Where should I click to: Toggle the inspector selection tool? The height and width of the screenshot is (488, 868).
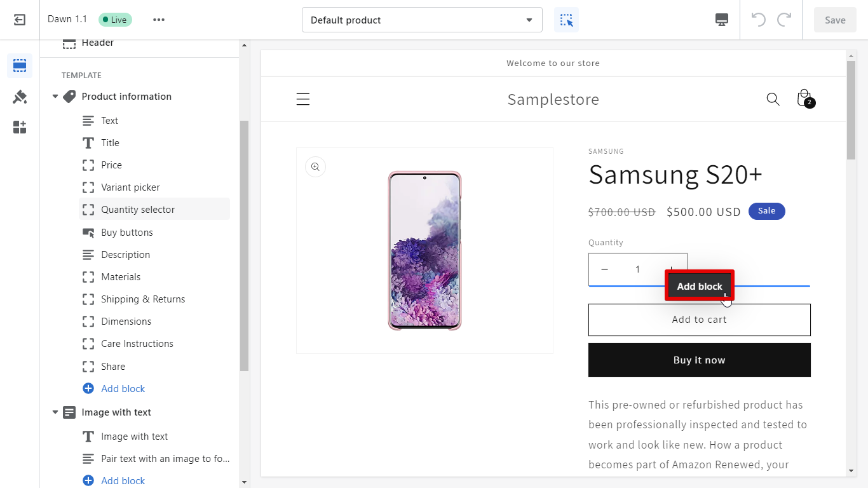point(566,20)
